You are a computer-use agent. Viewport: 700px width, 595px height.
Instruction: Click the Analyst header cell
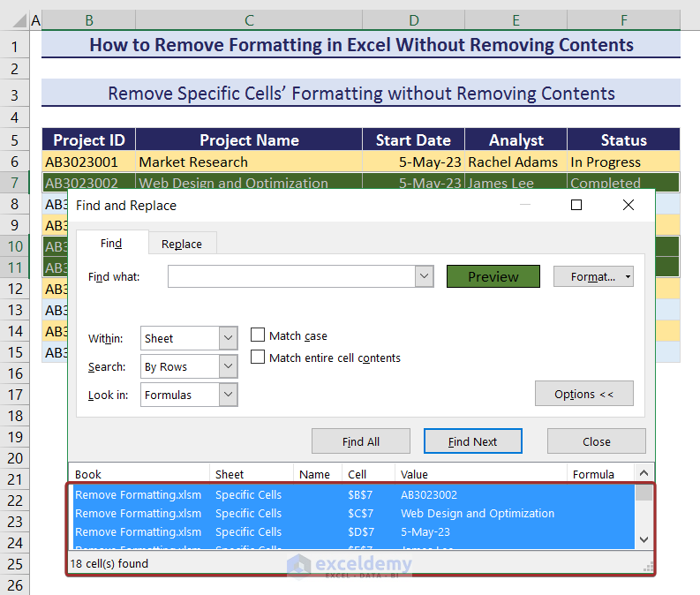(x=516, y=140)
